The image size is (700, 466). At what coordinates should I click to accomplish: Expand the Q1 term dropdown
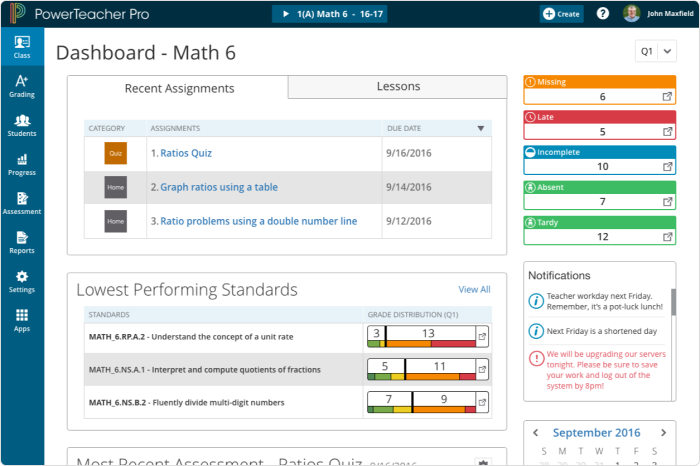click(x=656, y=51)
